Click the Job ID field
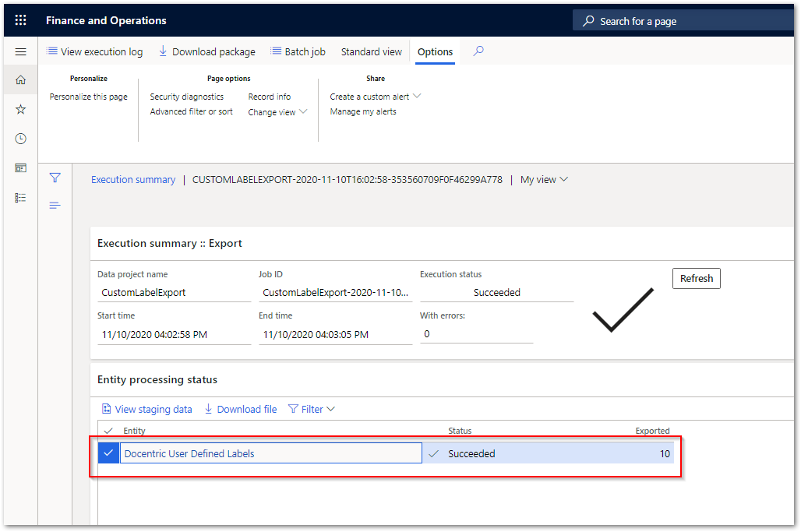801x532 pixels. 335,293
